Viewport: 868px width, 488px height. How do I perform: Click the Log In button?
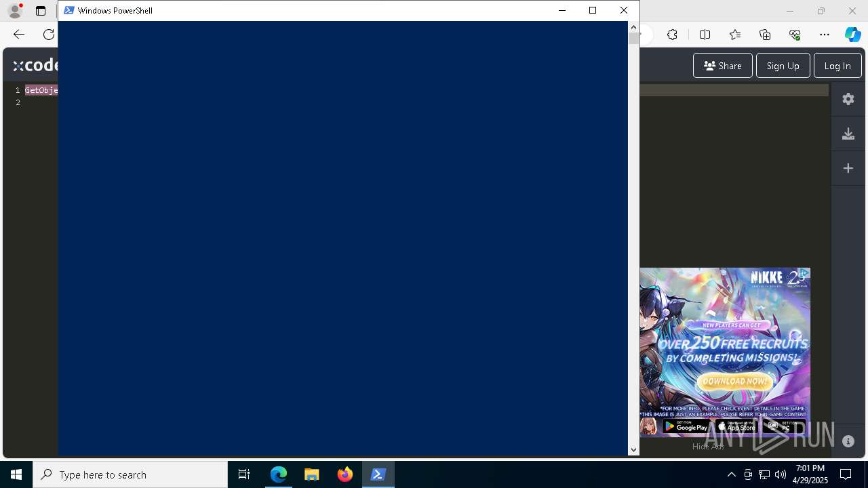[x=837, y=66]
